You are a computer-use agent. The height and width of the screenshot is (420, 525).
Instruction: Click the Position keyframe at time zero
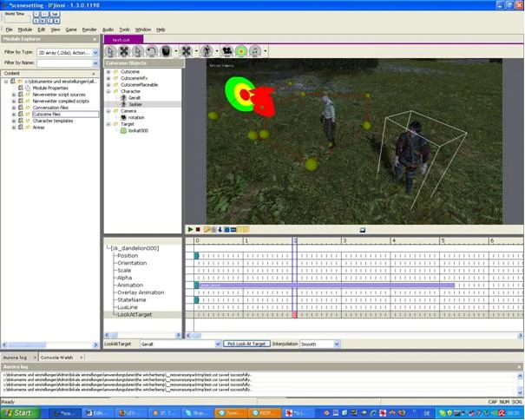click(x=196, y=255)
